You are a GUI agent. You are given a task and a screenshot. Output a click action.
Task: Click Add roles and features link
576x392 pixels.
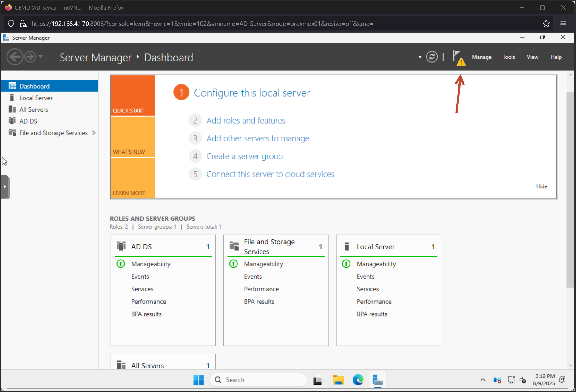coord(246,121)
